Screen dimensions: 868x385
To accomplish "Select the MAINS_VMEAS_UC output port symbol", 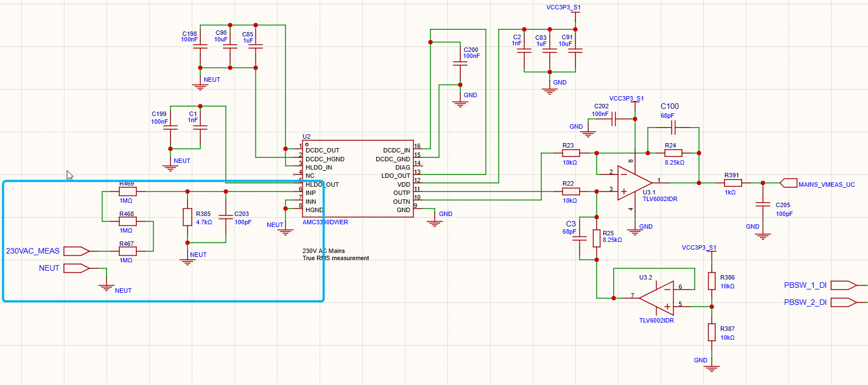I will (789, 183).
